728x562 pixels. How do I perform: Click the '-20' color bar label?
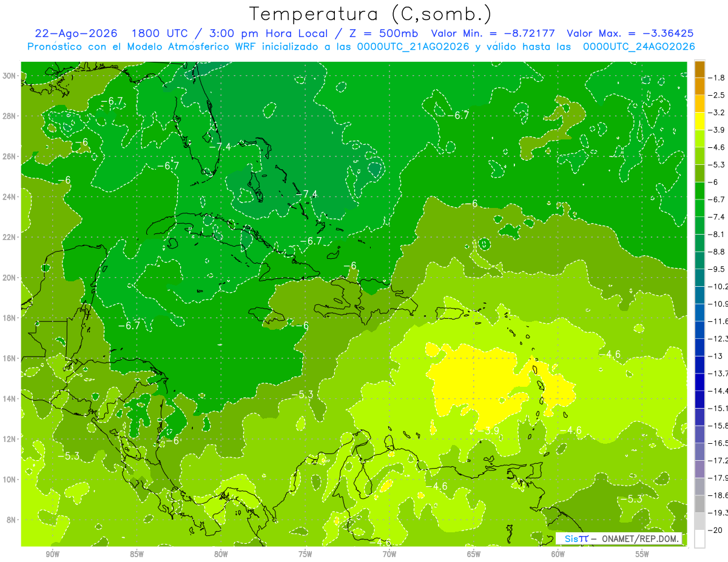click(715, 530)
